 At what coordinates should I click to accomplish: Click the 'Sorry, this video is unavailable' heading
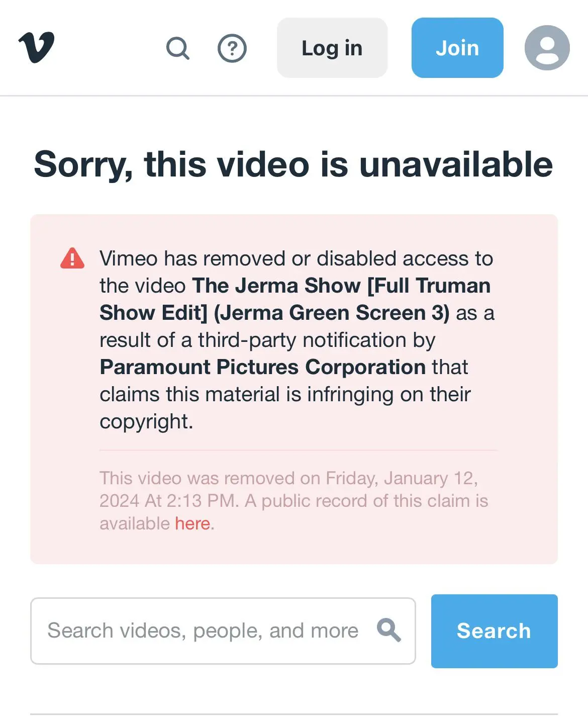[x=293, y=164]
